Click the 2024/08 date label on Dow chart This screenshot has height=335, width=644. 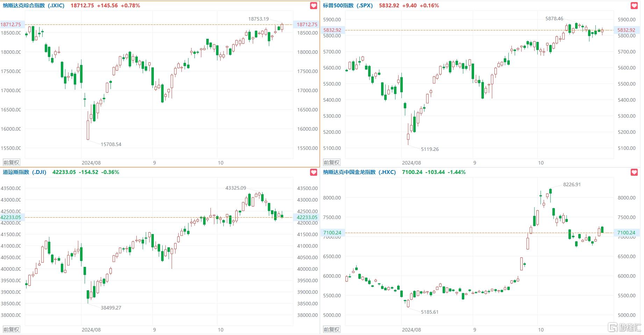point(91,330)
